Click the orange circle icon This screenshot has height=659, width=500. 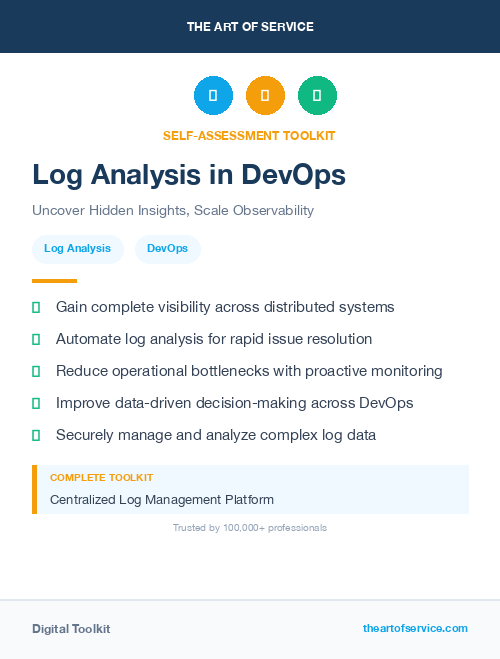point(265,95)
